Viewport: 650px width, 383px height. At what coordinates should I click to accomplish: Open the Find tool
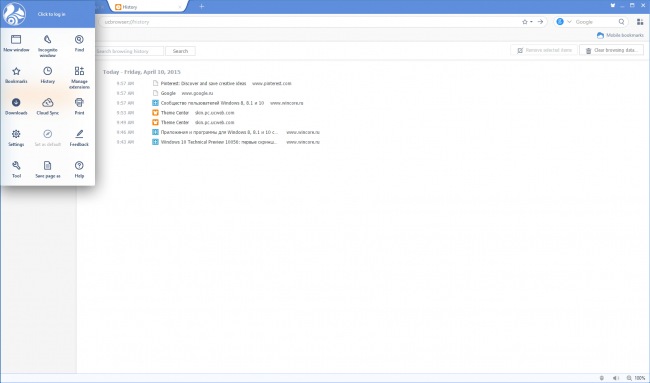pyautogui.click(x=79, y=43)
